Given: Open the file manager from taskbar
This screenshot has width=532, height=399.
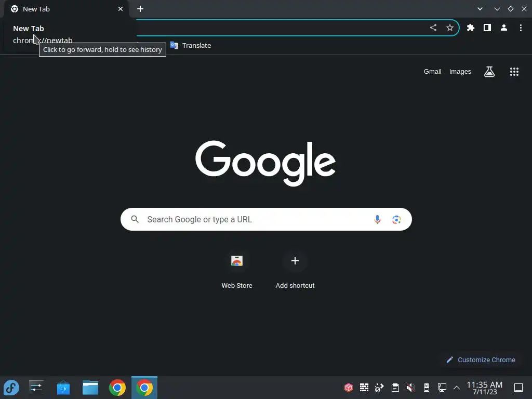Looking at the screenshot, I should point(90,388).
